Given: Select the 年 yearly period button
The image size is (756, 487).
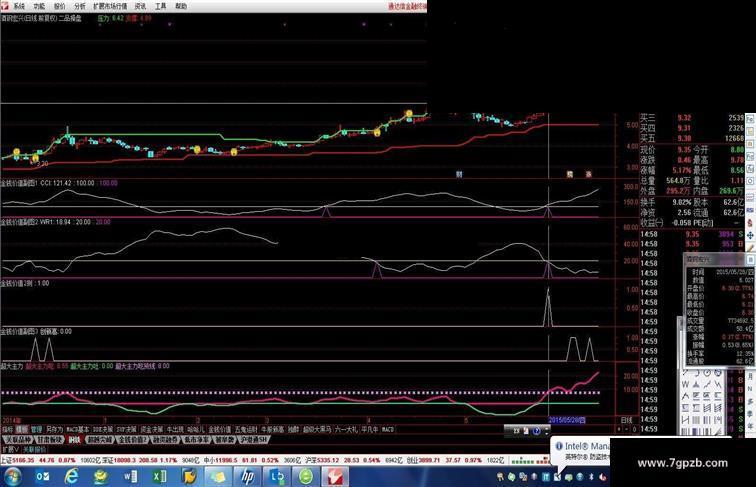Looking at the screenshot, I should point(750,426).
